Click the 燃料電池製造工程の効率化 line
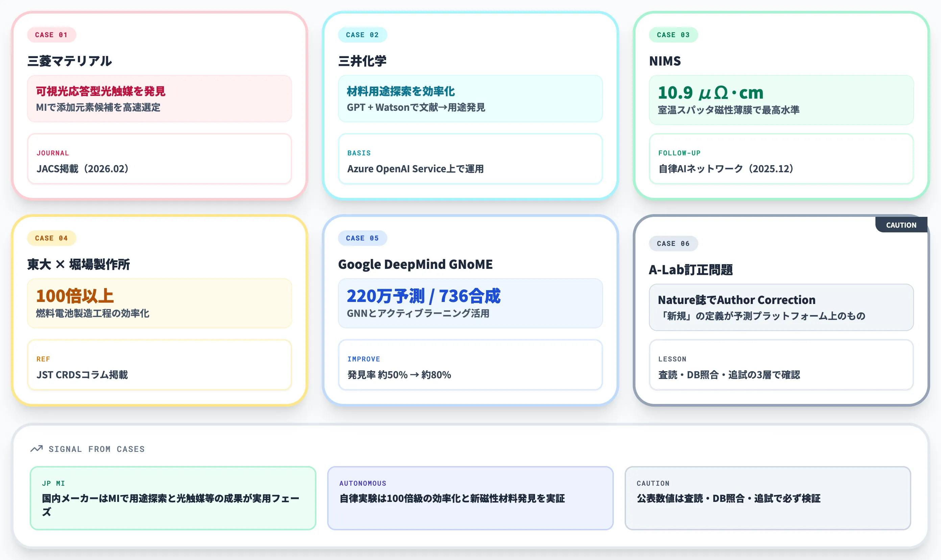This screenshot has height=560, width=941. point(93,313)
